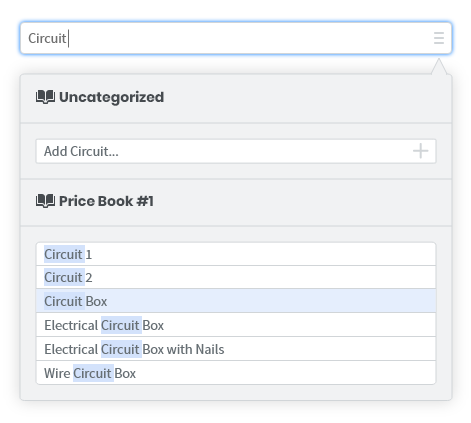This screenshot has height=423, width=471.
Task: Pick the highlighted Circuit Box result
Action: point(236,301)
